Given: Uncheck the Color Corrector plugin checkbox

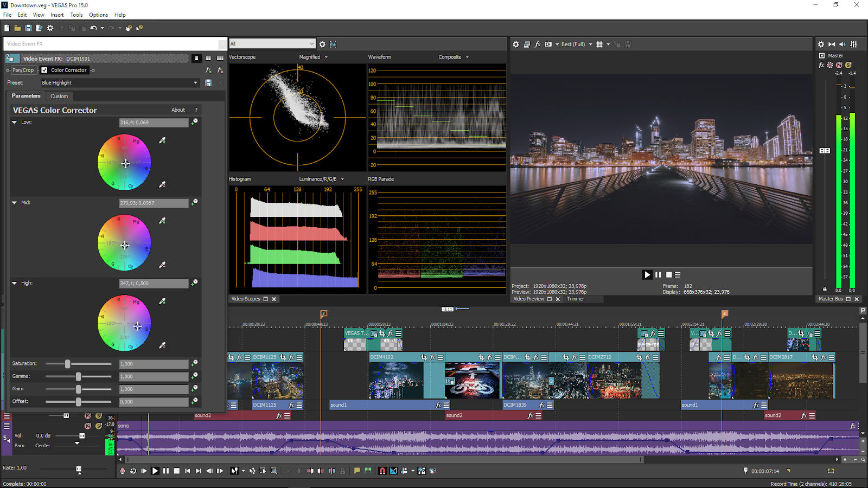Looking at the screenshot, I should coord(44,70).
